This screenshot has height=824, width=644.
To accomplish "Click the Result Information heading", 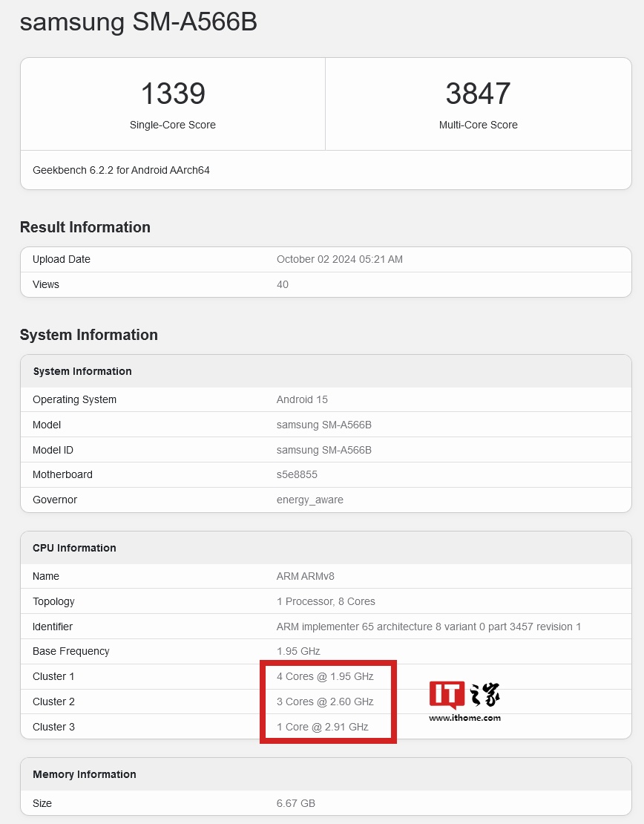I will 85,227.
